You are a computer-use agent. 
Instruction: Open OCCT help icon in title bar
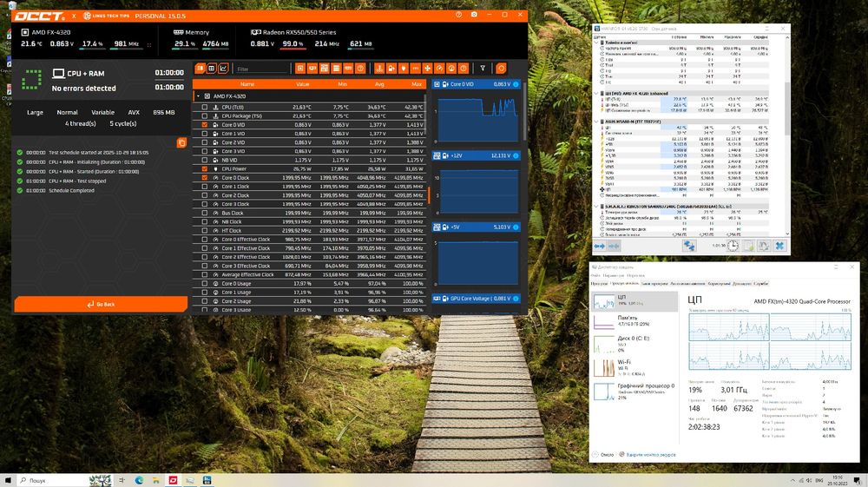click(x=458, y=15)
